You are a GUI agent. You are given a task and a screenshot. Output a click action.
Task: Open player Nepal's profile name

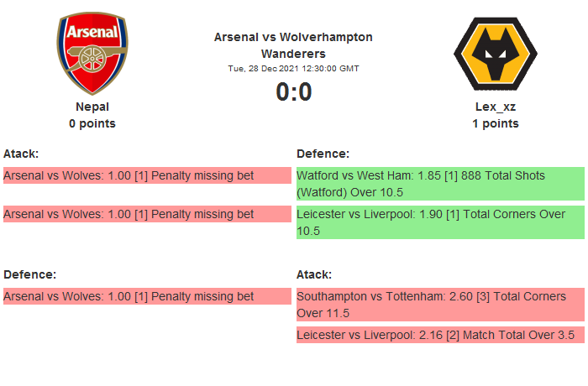point(92,107)
